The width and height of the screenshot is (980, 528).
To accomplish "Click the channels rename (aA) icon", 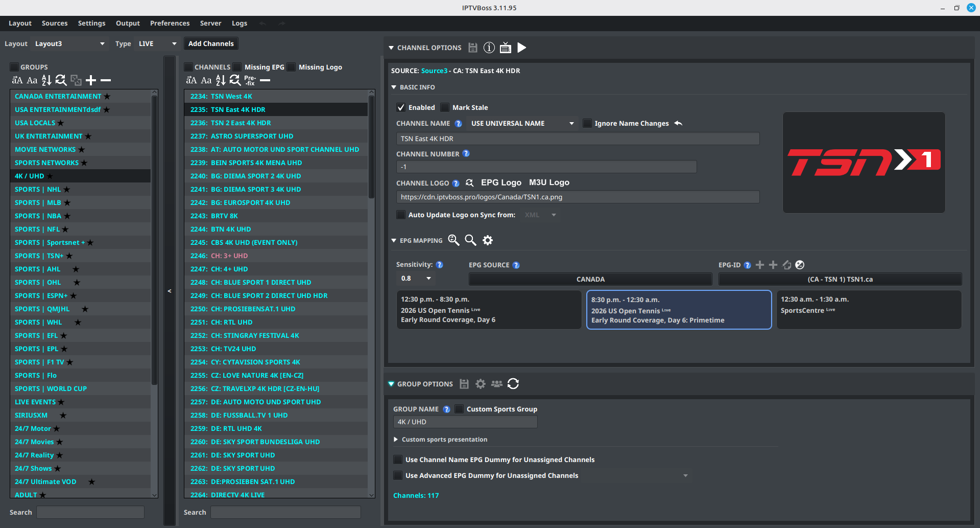I will click(x=192, y=80).
